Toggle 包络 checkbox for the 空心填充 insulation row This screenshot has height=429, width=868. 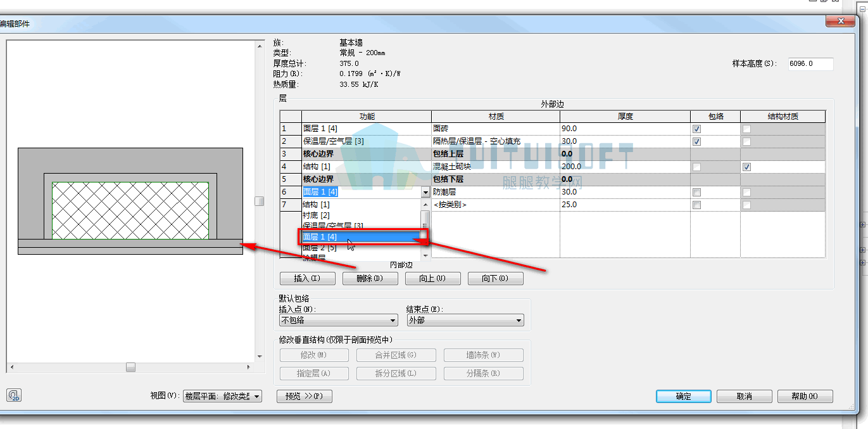tap(696, 141)
